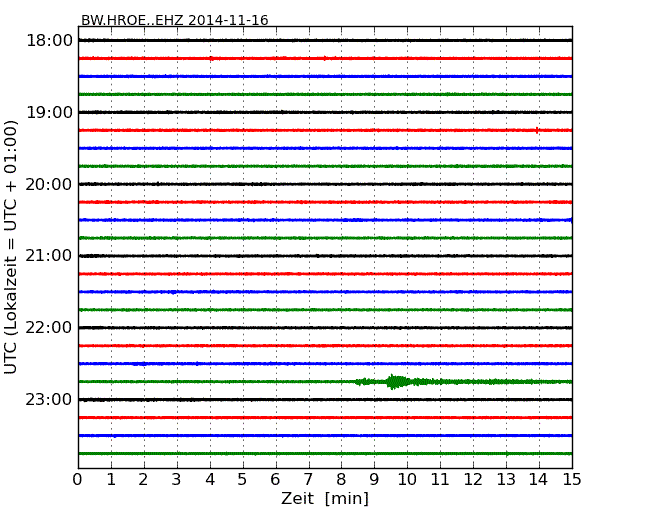Click the x-axis label Zeit [min]
This screenshot has height=520, width=650.
tap(325, 498)
